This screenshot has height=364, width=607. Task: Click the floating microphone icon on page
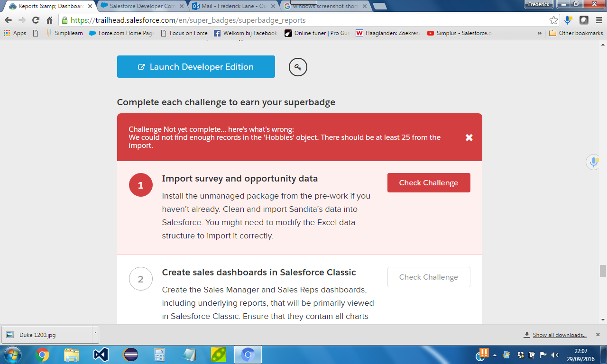click(593, 162)
